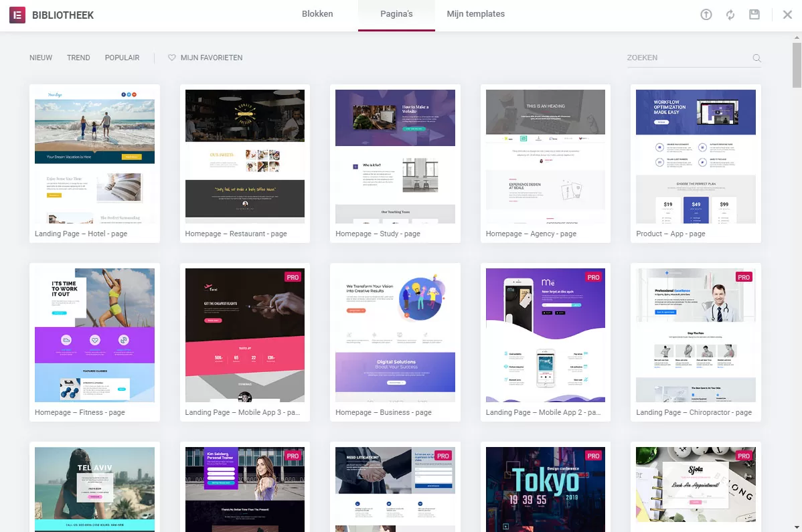This screenshot has width=802, height=532.
Task: Switch to the Blokken tab
Action: click(317, 14)
